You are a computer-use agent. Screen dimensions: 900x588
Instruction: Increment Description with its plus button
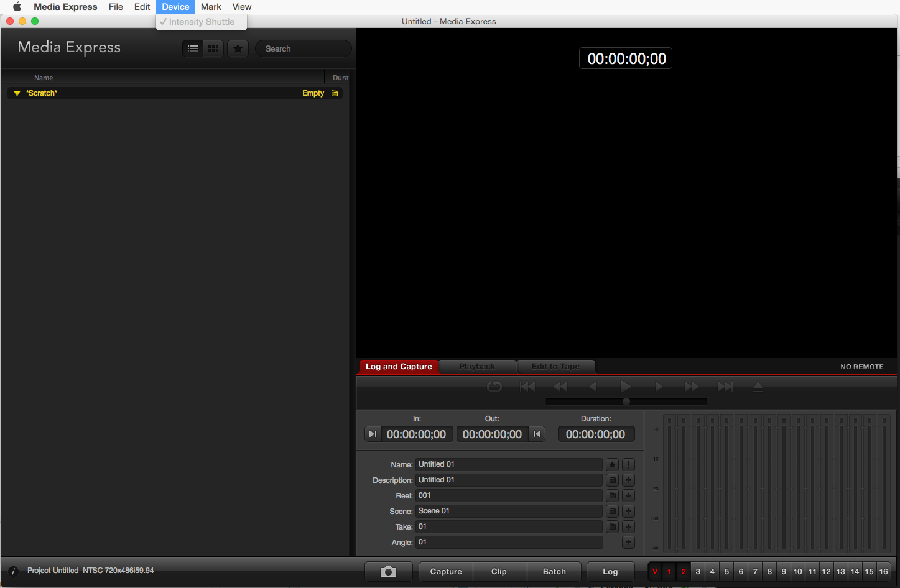[629, 480]
